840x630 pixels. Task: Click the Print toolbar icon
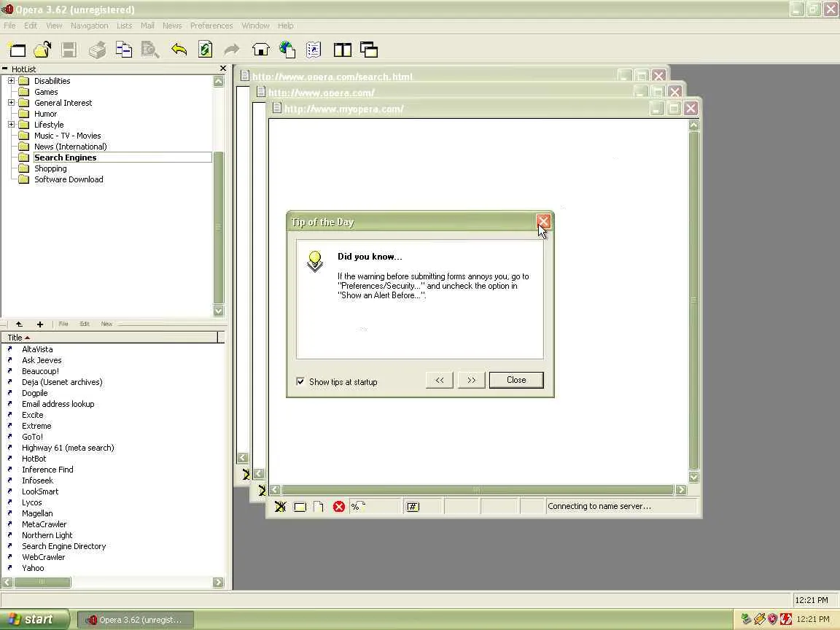[98, 50]
